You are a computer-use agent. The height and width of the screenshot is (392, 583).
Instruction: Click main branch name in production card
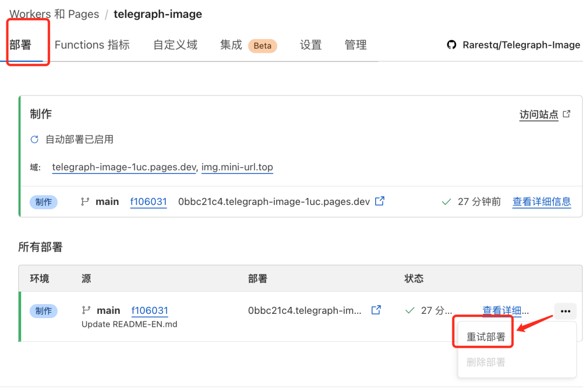coord(107,202)
